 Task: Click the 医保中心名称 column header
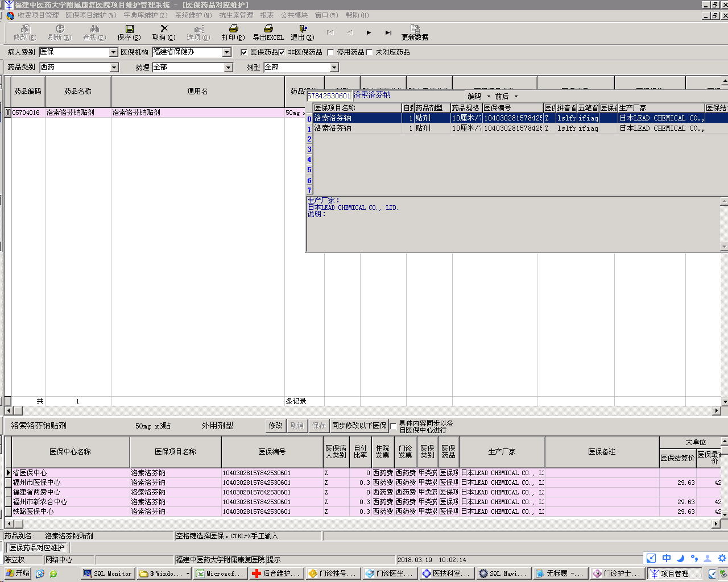click(71, 452)
